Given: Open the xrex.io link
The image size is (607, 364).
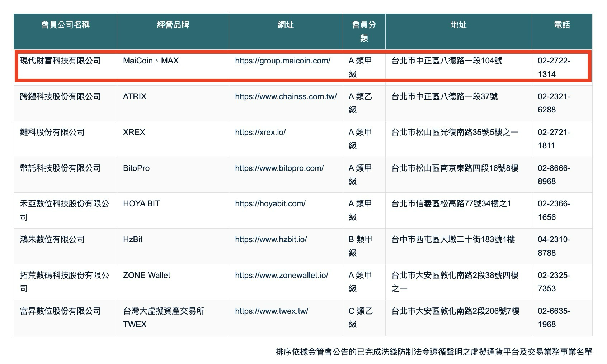Looking at the screenshot, I should (x=260, y=132).
